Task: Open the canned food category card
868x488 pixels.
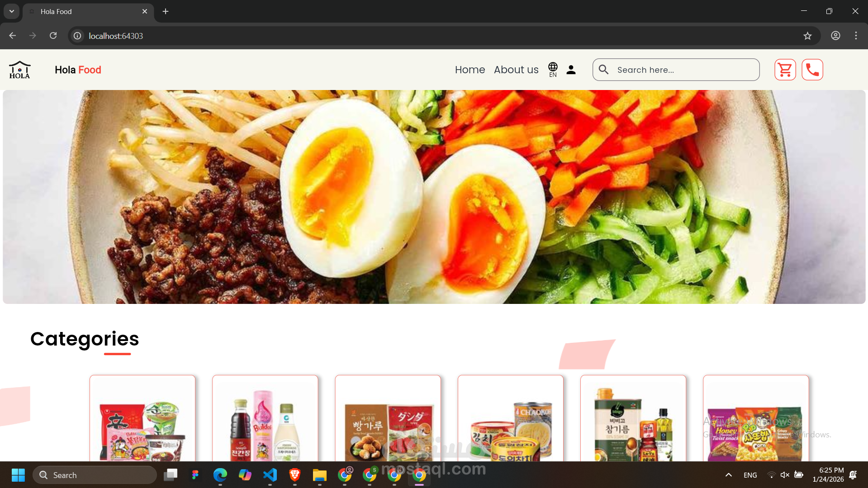Action: [511, 418]
